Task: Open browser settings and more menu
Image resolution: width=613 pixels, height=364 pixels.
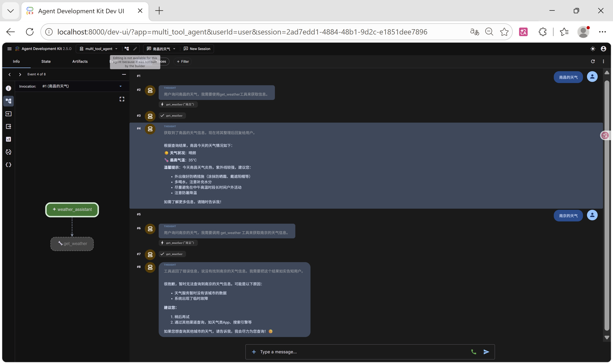Action: point(602,32)
